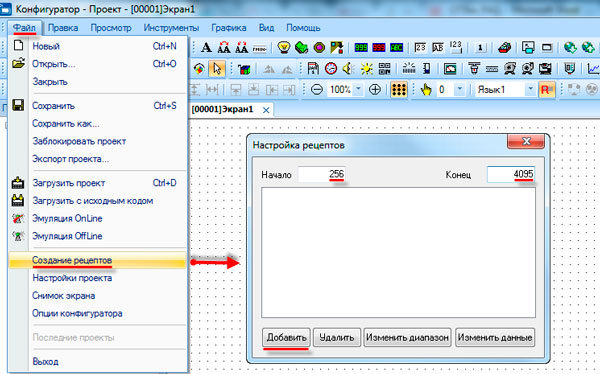This screenshot has height=374, width=600.
Task: Click the zoom in plus icon
Action: [375, 90]
